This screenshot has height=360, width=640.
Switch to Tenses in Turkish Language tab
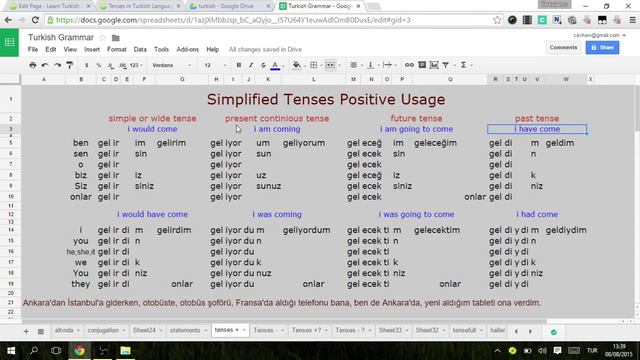point(139,6)
